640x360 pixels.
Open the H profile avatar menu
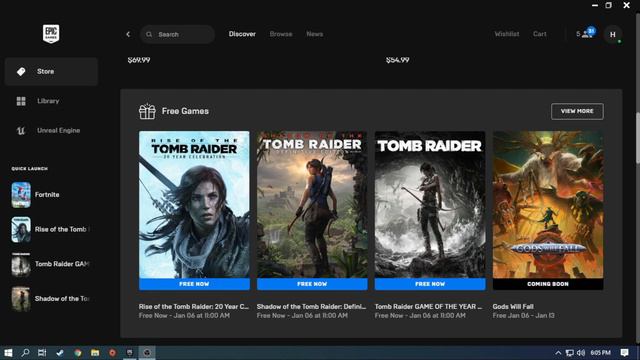[x=613, y=35]
